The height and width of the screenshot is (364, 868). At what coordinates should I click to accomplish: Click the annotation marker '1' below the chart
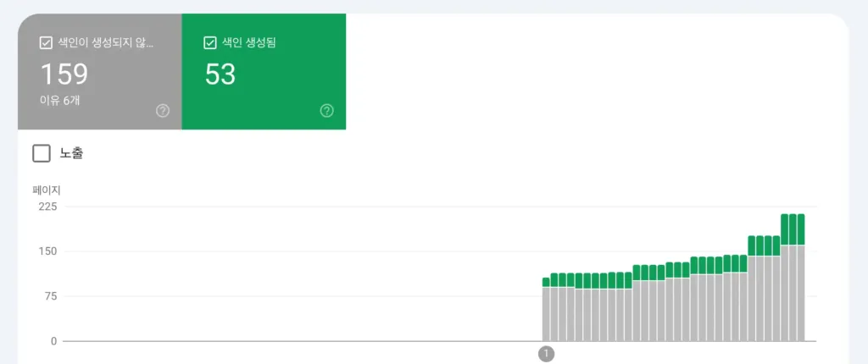[546, 353]
